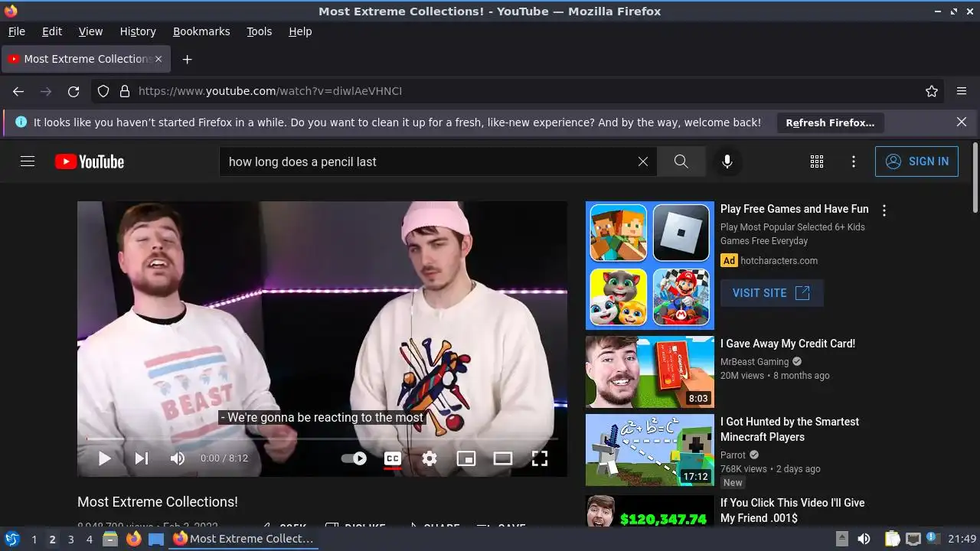Viewport: 980px width, 551px height.
Task: Enable miniplayer mode
Action: click(x=466, y=458)
